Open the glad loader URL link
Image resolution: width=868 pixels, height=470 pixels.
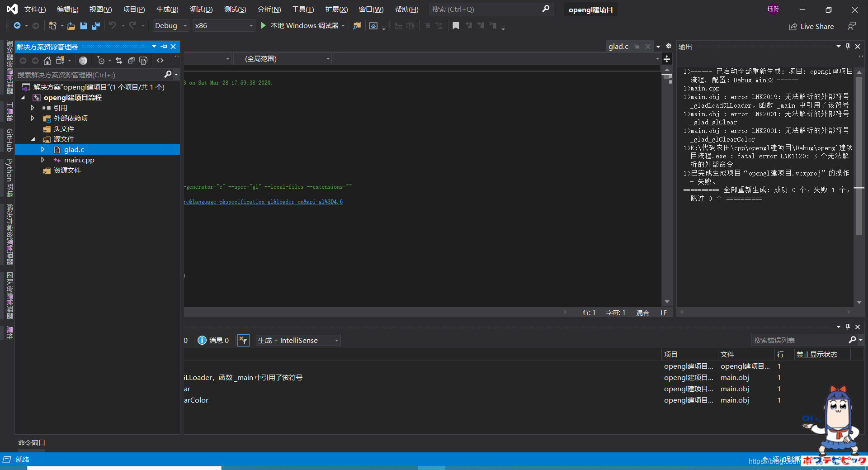click(x=262, y=201)
